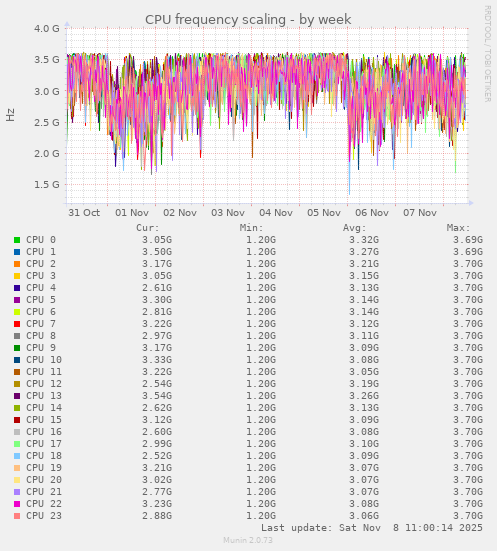Select the CPU 14 legend label
Viewport: 497px width, 551px height.
44,408
